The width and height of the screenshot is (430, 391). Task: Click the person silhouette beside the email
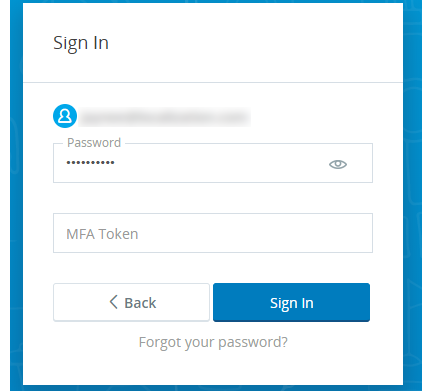(x=65, y=116)
